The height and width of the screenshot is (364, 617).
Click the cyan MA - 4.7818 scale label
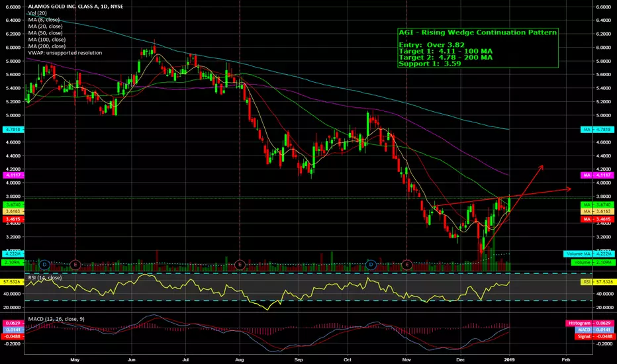tap(597, 130)
